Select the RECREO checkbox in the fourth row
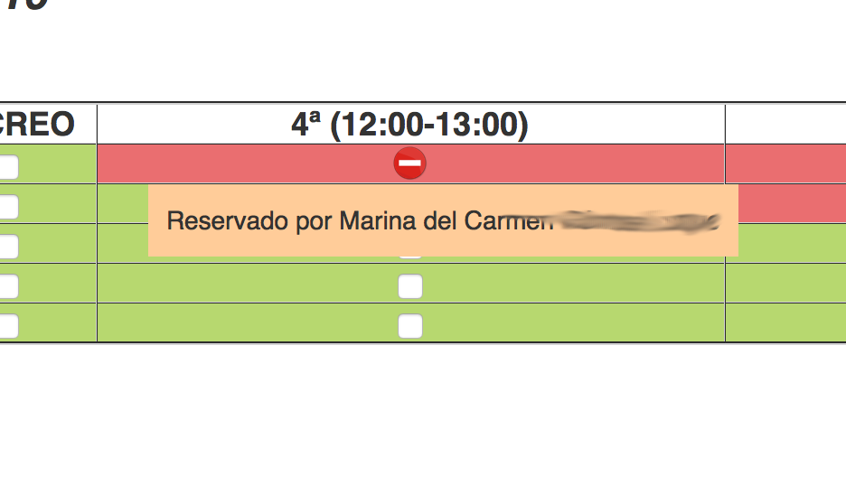 pos(7,286)
